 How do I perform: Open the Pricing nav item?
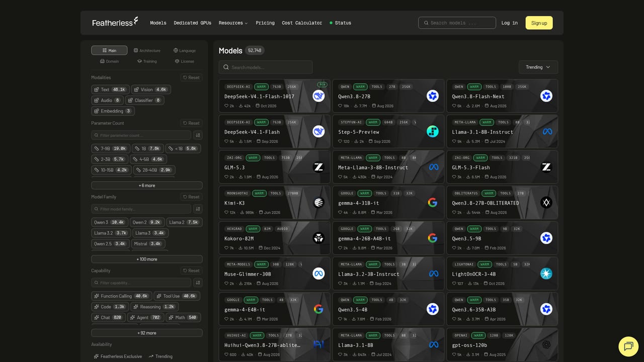click(265, 23)
